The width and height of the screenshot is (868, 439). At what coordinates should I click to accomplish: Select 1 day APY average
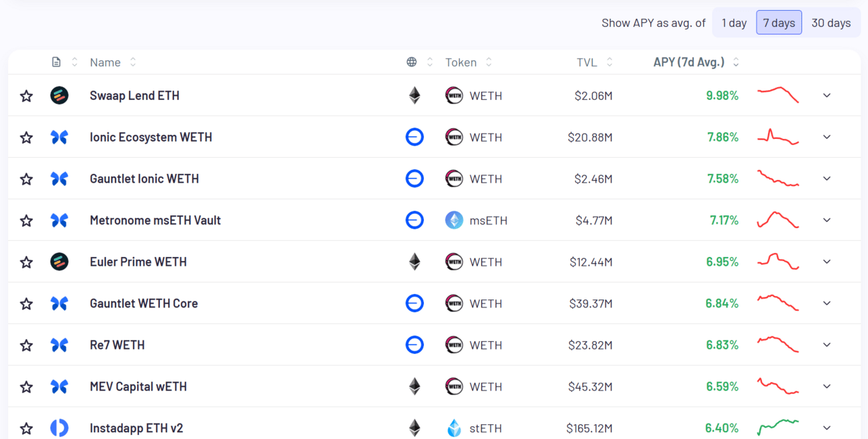point(734,23)
